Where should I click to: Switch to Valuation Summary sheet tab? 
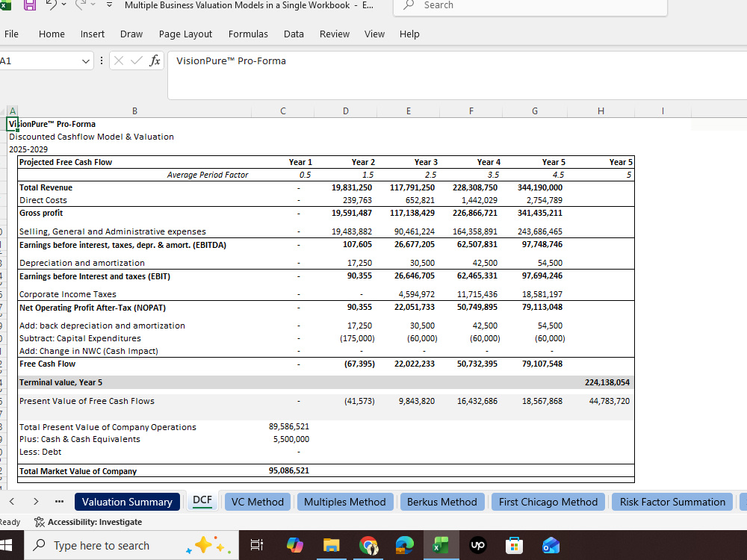127,502
